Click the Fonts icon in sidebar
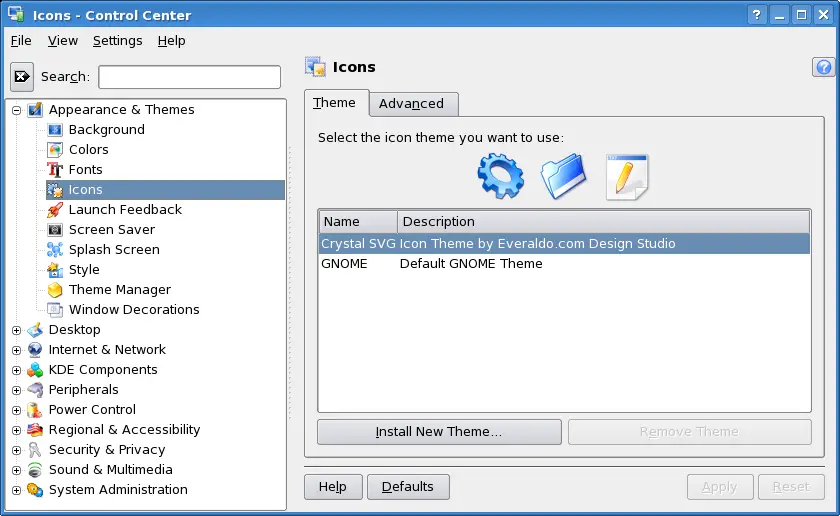The width and height of the screenshot is (840, 516). point(55,170)
